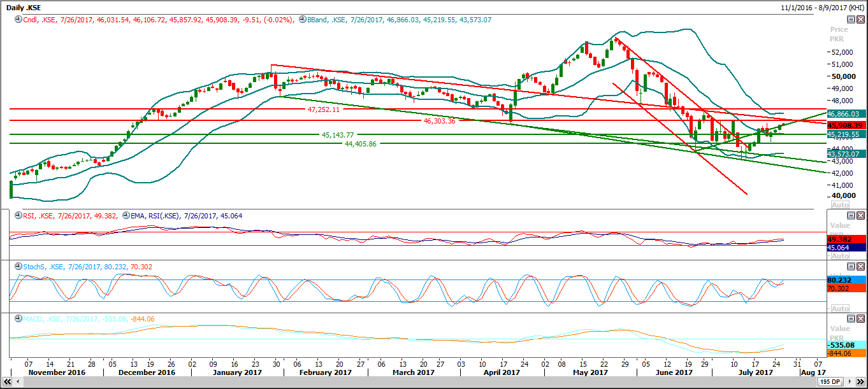This screenshot has width=868, height=389.
Task: Toggle Auto scale on price axis
Action: coord(841,205)
